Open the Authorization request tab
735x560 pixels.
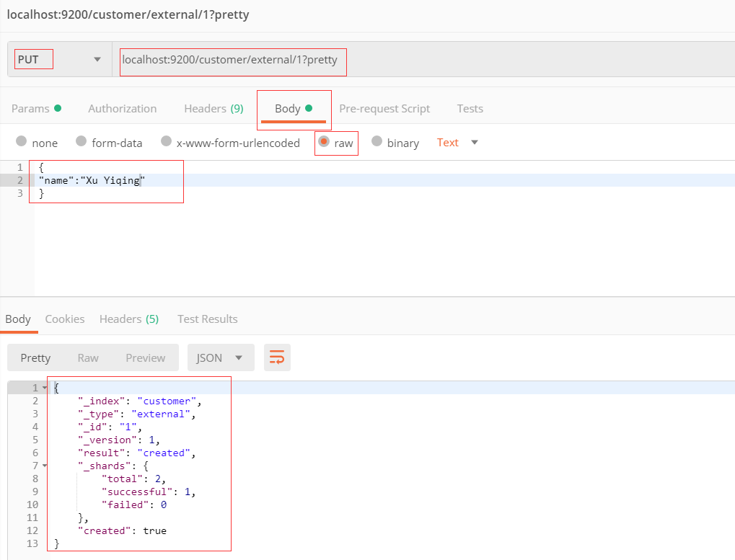pyautogui.click(x=123, y=109)
